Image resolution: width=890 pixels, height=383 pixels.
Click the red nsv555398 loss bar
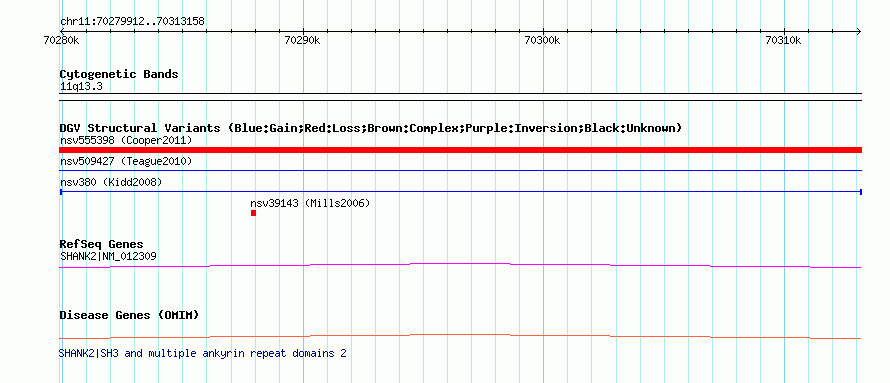pos(460,150)
